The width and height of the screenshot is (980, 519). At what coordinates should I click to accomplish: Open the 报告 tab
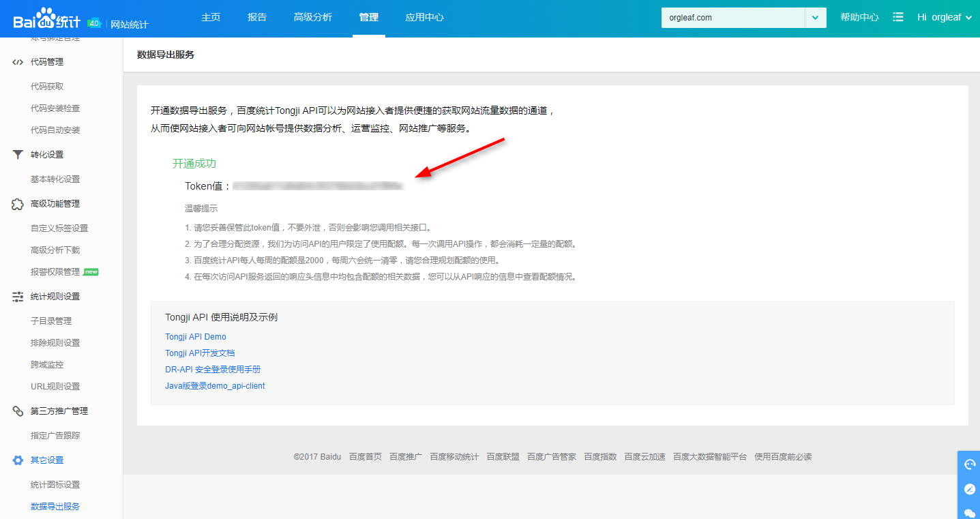(257, 17)
